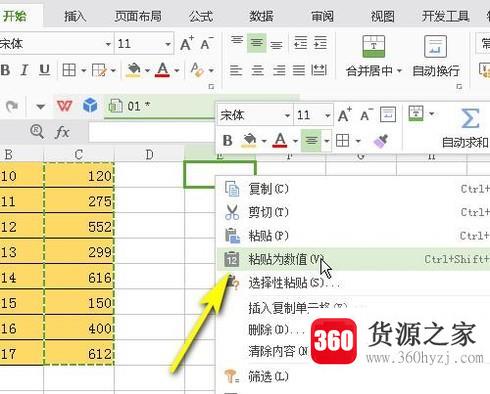Viewport: 490px width, 394px height.
Task: Decrease font size in the ribbon
Action: pos(207,43)
